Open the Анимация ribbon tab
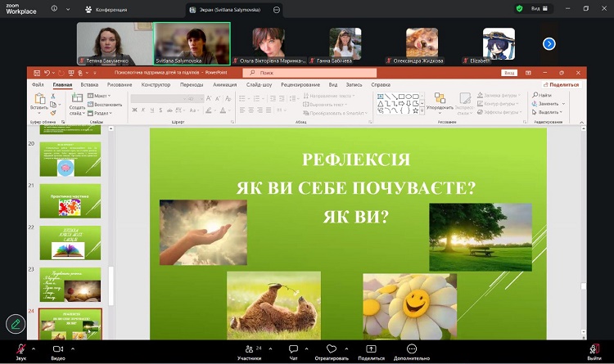The width and height of the screenshot is (614, 364). pos(224,84)
